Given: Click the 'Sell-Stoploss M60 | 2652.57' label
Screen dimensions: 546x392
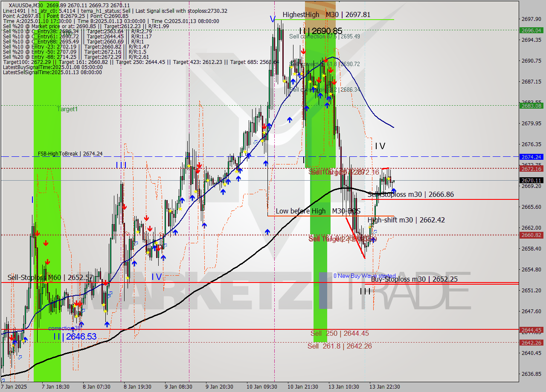Looking at the screenshot, I should [x=50, y=277].
